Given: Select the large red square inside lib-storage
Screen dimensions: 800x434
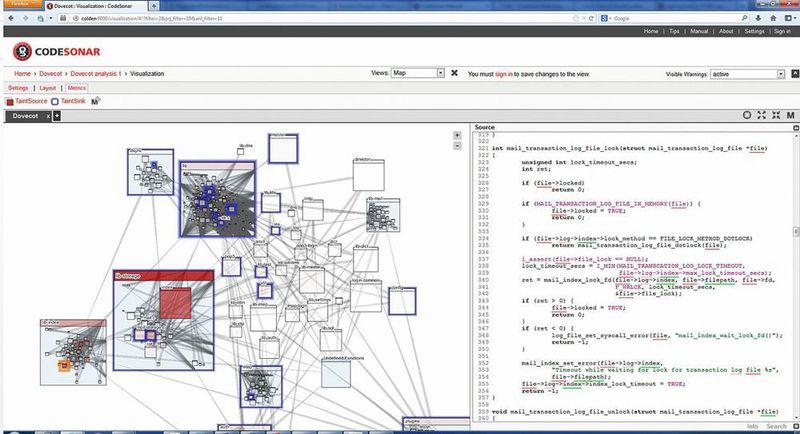Looking at the screenshot, I should 175,303.
